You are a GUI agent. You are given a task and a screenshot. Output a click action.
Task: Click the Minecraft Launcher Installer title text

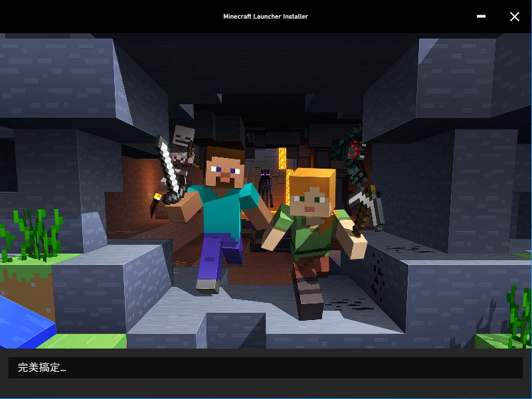(x=266, y=17)
